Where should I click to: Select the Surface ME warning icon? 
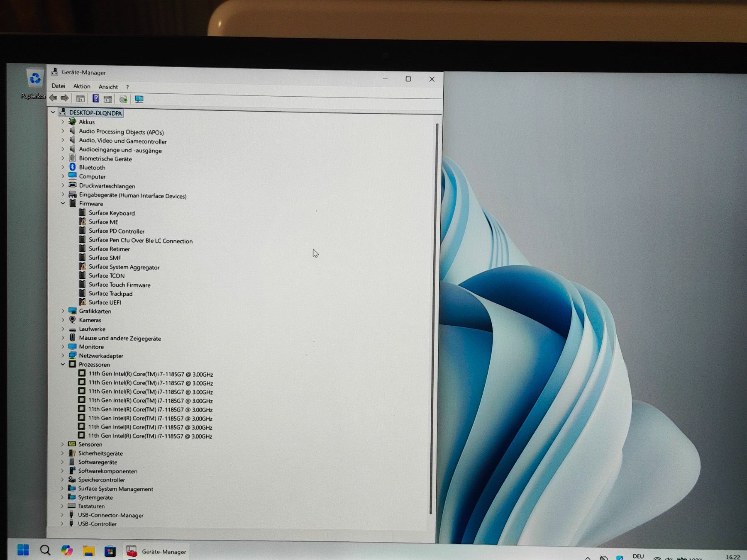(x=83, y=222)
